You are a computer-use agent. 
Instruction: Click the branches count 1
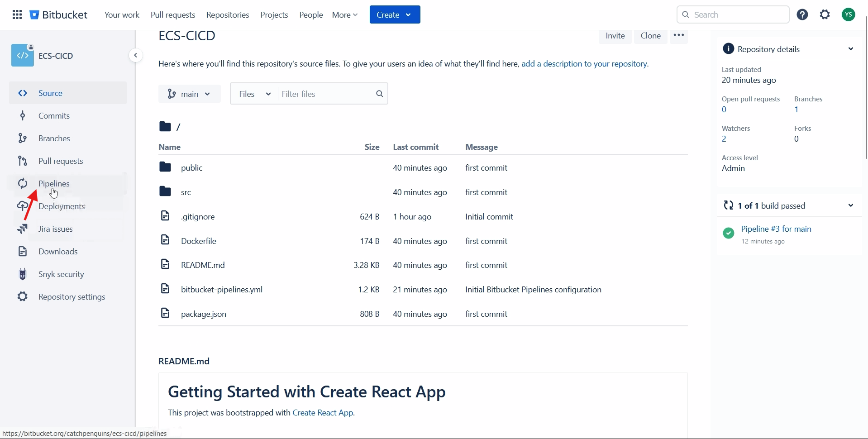pyautogui.click(x=796, y=110)
